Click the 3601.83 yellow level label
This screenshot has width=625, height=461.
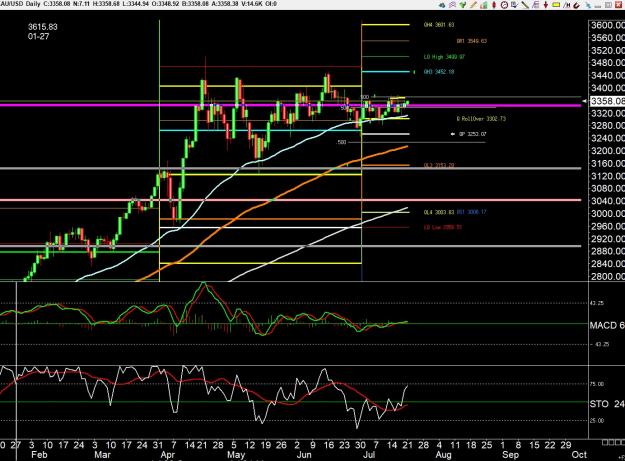pos(439,25)
